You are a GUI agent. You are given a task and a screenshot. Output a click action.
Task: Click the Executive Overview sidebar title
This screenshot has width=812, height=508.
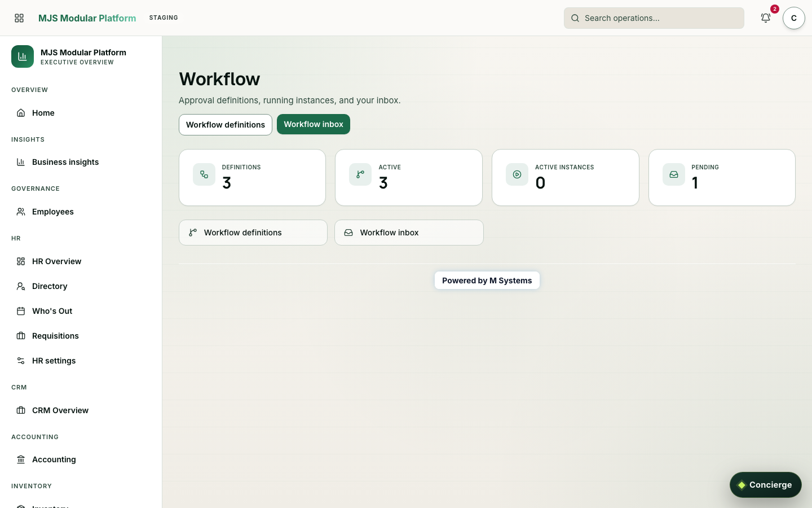[77, 63]
